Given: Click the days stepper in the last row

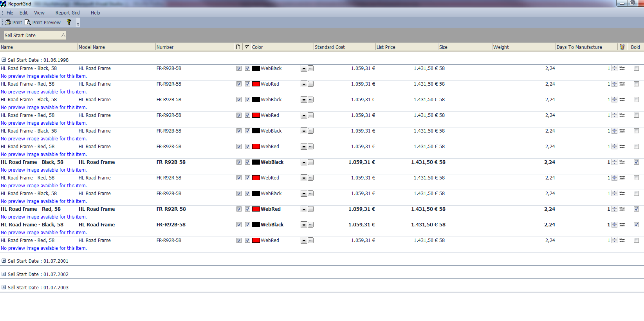Looking at the screenshot, I should click(x=614, y=240).
